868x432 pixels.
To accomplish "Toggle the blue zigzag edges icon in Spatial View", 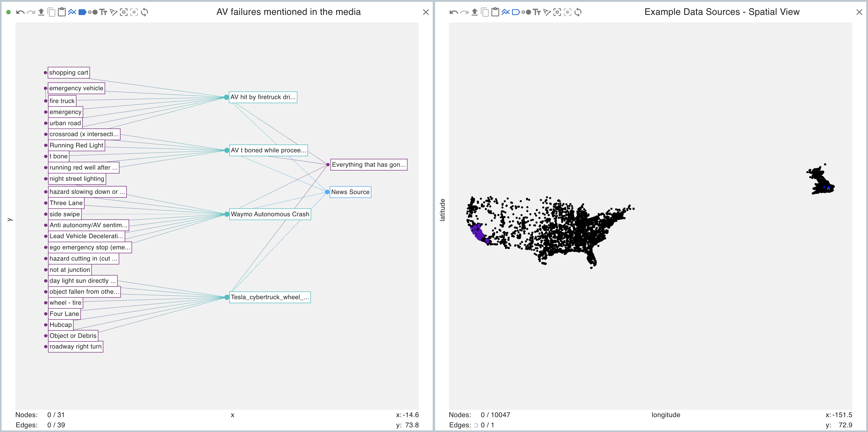I will click(x=505, y=13).
